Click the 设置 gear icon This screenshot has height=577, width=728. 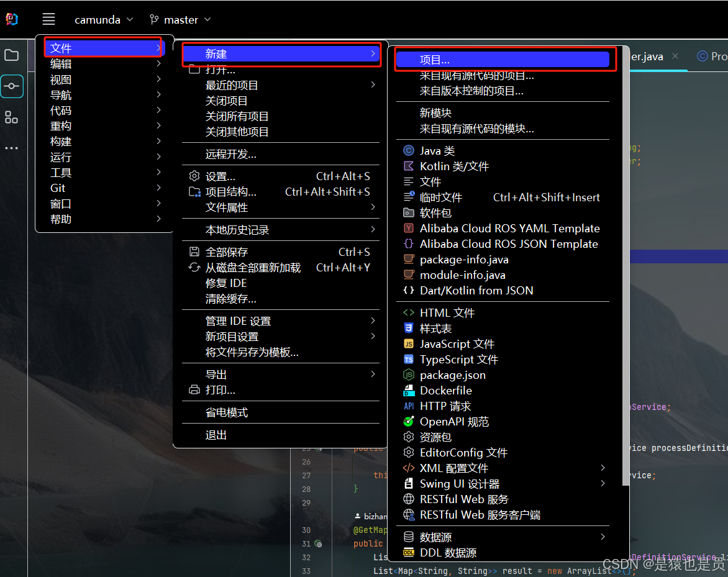[x=194, y=176]
